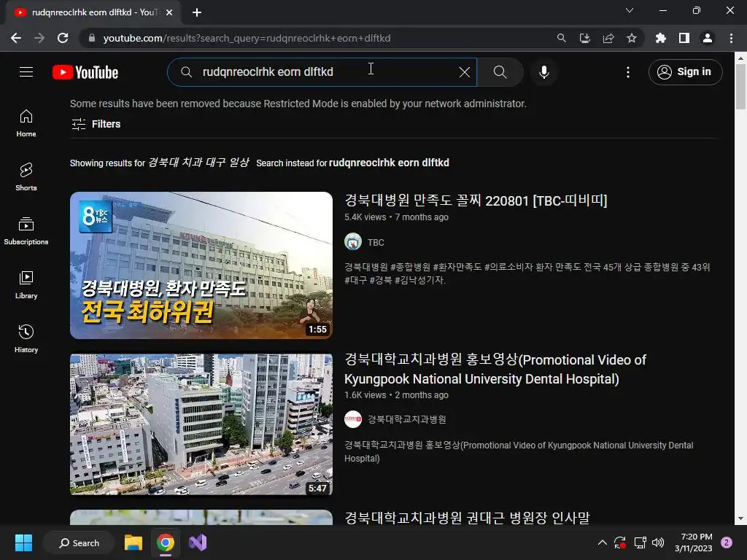The width and height of the screenshot is (747, 560).
Task: Search instead for rudqnreoclrhk eorn dlftkd
Action: click(389, 163)
